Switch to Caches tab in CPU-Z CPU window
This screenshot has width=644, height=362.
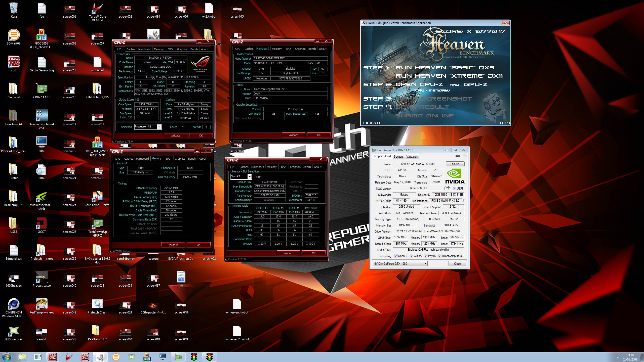point(131,49)
